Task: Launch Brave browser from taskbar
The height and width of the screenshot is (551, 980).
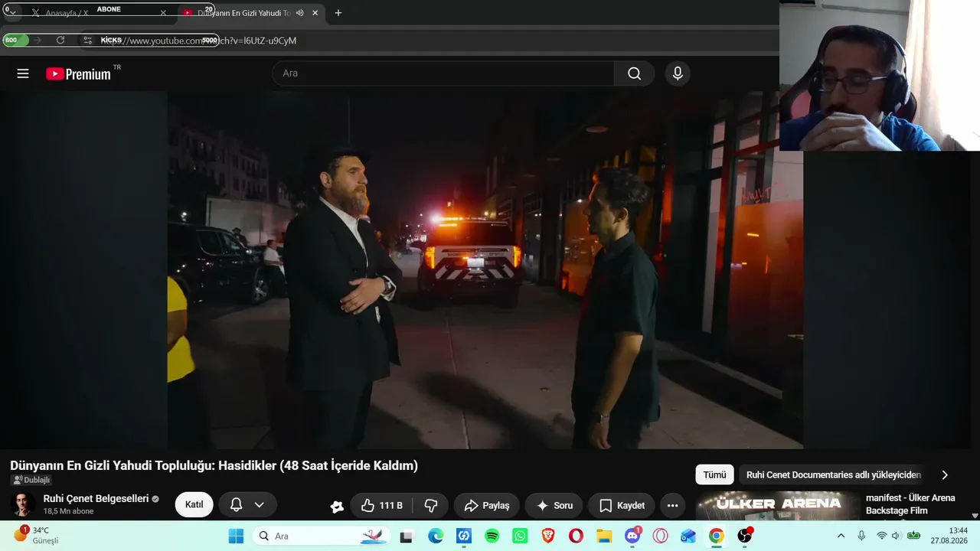Action: tap(548, 536)
